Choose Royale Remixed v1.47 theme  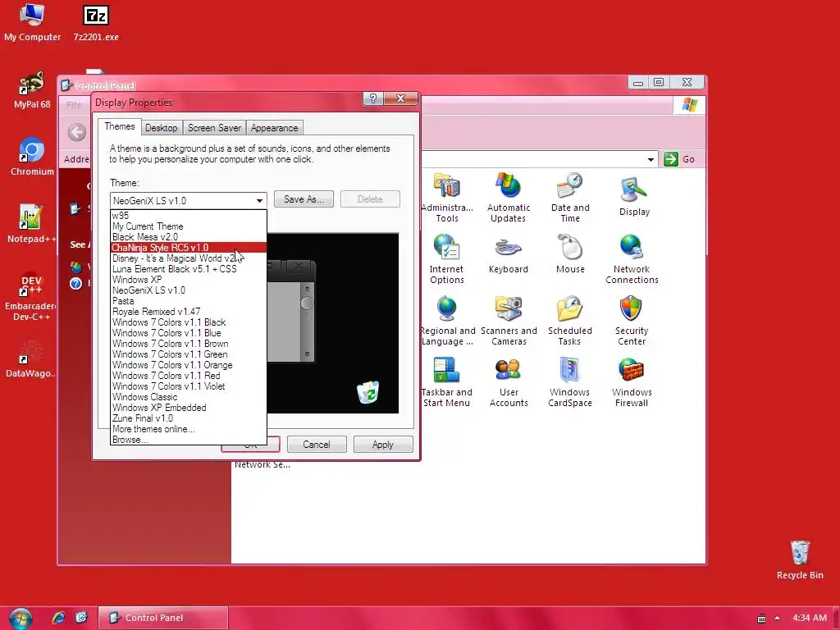(188, 312)
